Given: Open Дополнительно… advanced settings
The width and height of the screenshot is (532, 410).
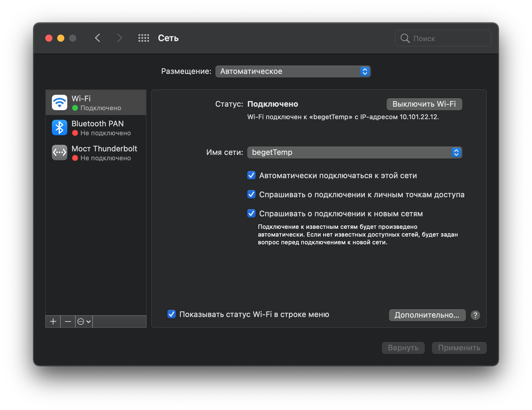Looking at the screenshot, I should [x=427, y=315].
